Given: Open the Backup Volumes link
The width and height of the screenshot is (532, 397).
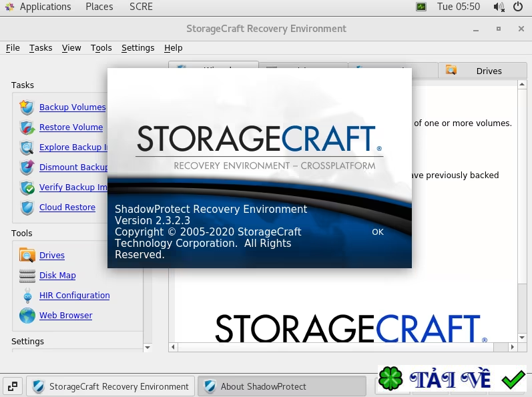Looking at the screenshot, I should point(73,107).
